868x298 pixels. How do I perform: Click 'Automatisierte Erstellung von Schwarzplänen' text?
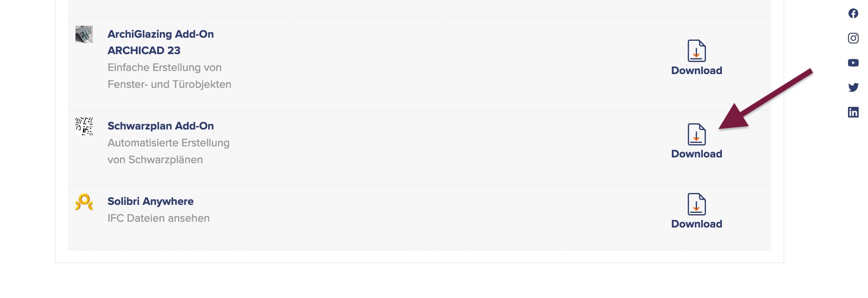pyautogui.click(x=169, y=151)
